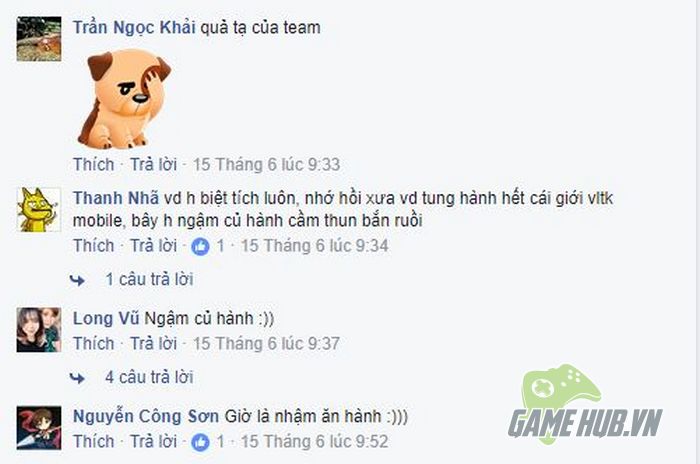Click the like reaction icon on Nguyễn Công Sơn's comment

(x=200, y=442)
